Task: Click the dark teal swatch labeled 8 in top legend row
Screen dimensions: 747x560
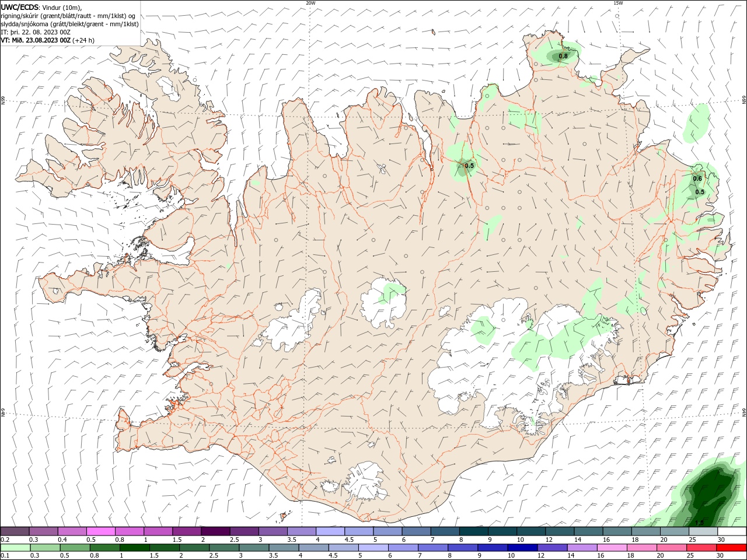Action: [x=473, y=531]
